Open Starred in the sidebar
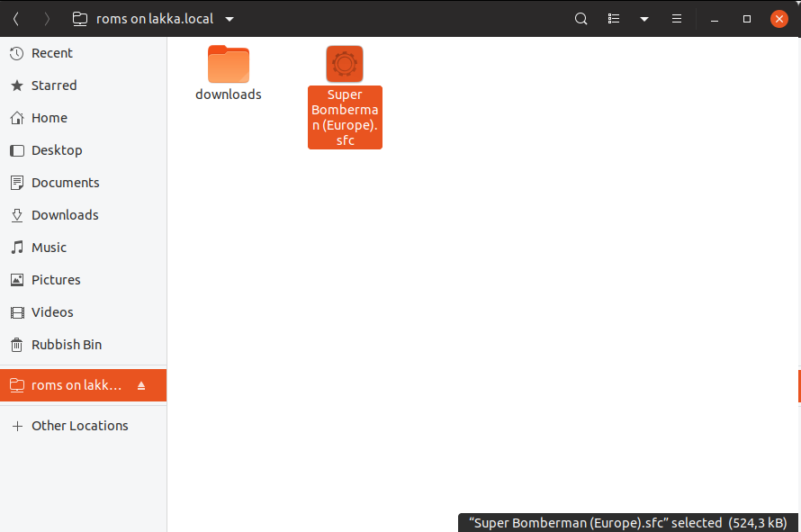This screenshot has height=532, width=801. (x=84, y=86)
